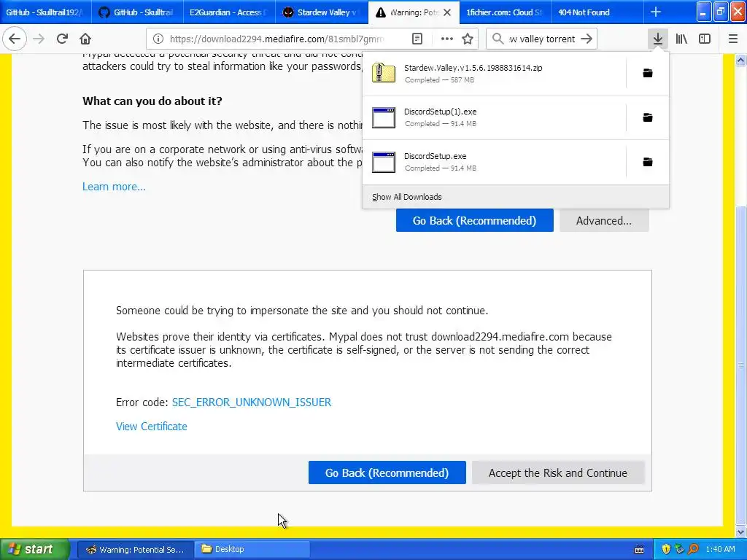Open page actions three-dot menu
Image resolution: width=747 pixels, height=560 pixels.
[447, 39]
